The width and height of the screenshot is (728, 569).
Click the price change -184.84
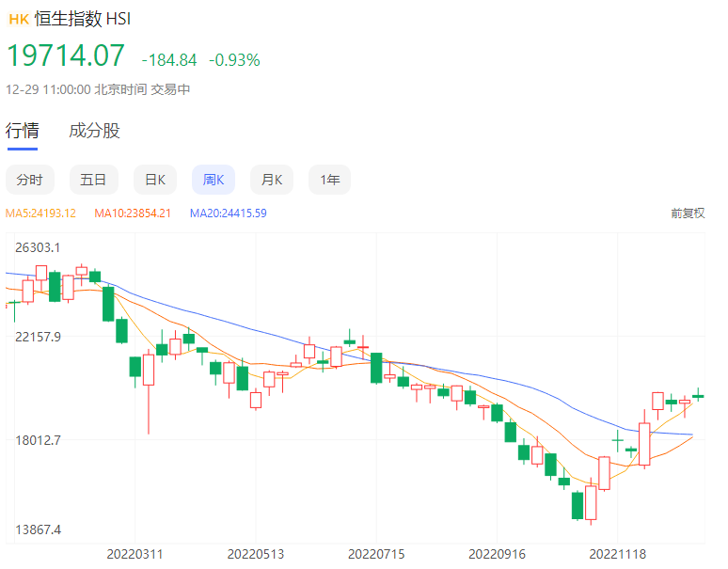169,60
